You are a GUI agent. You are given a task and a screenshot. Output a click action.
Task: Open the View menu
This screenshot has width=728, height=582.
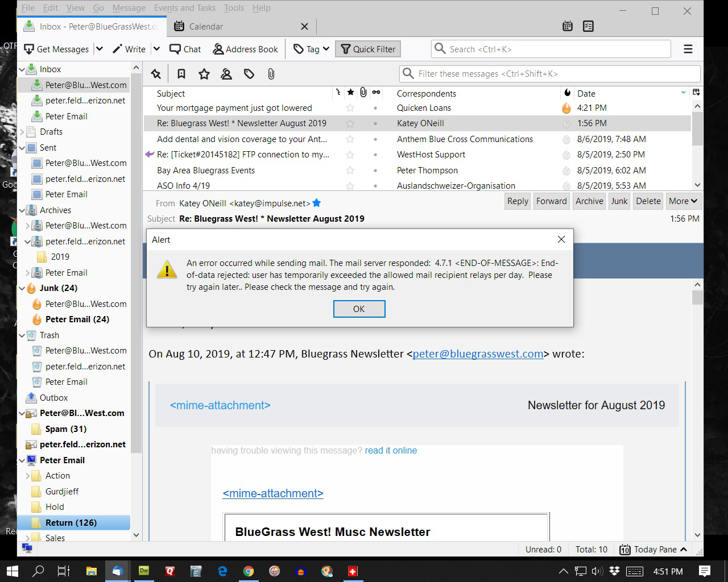75,8
